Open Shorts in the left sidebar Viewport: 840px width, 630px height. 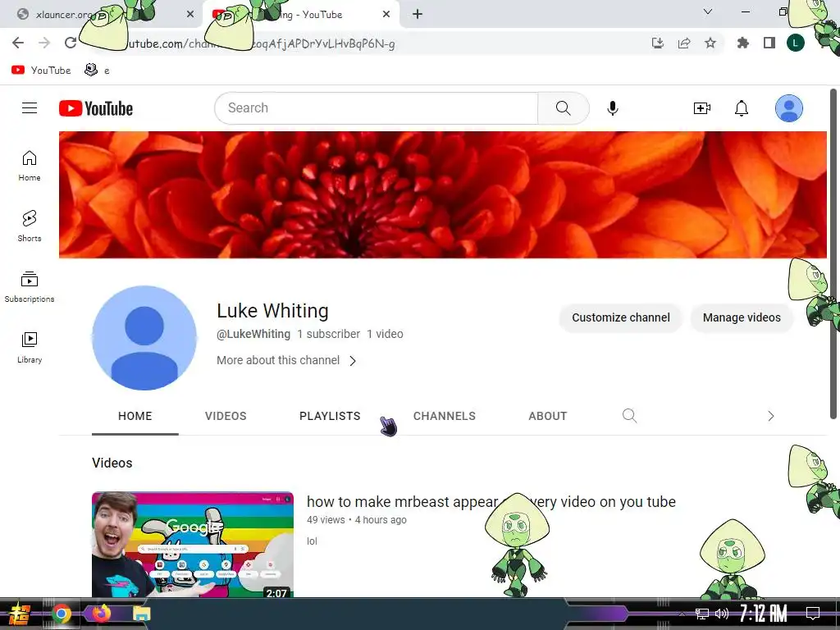30,226
